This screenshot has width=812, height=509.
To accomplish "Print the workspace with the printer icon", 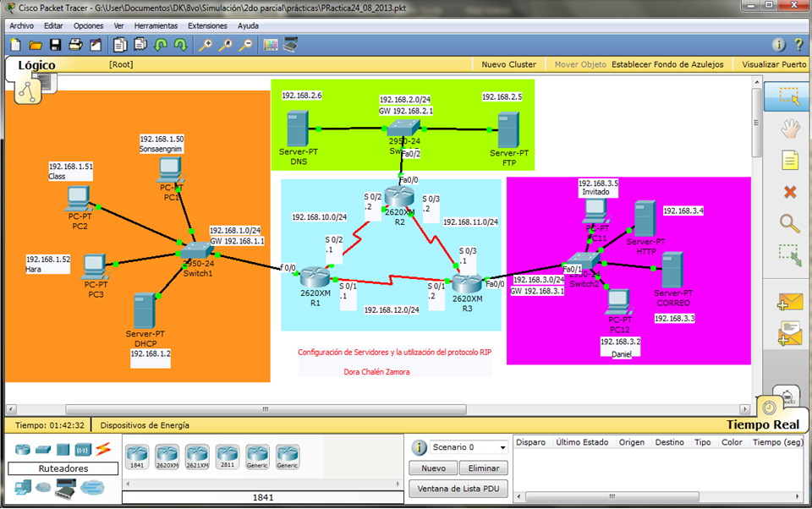I will [x=75, y=45].
